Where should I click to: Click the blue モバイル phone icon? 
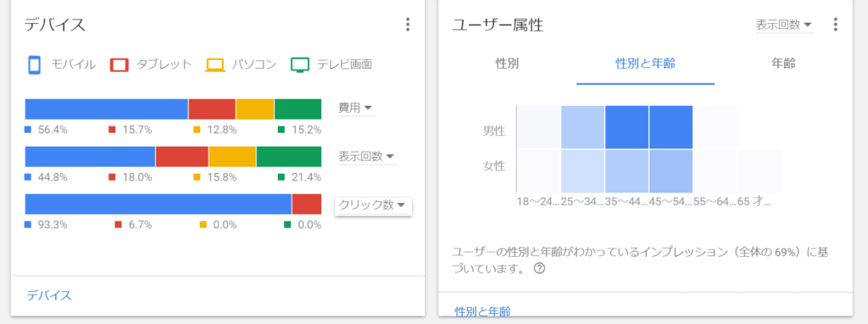point(35,64)
